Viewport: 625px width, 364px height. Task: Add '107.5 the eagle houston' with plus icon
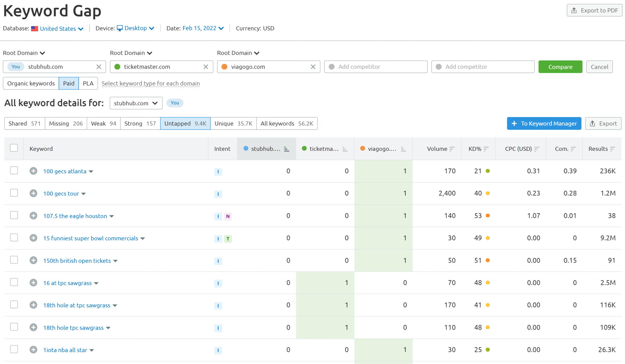33,216
